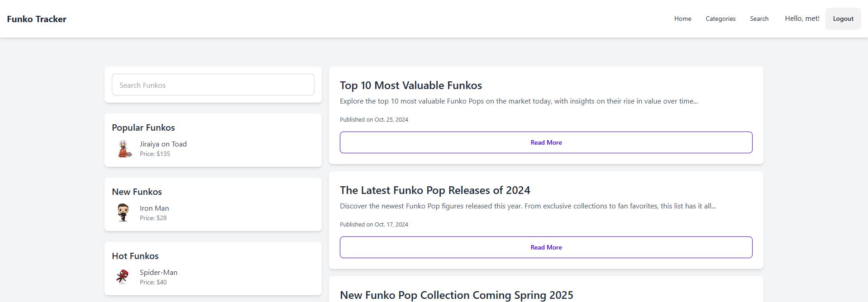Click the Popular Funkos section heading
Viewport: 868px width, 302px height.
[143, 127]
